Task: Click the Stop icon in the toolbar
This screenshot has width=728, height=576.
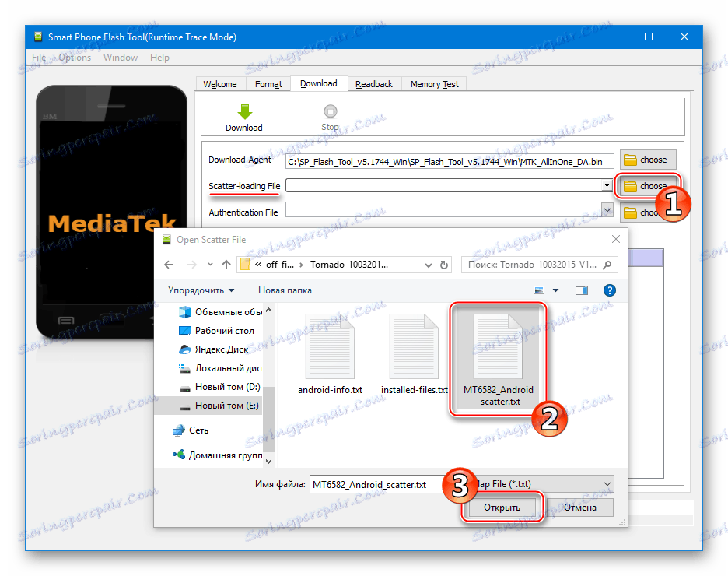Action: coord(330,111)
